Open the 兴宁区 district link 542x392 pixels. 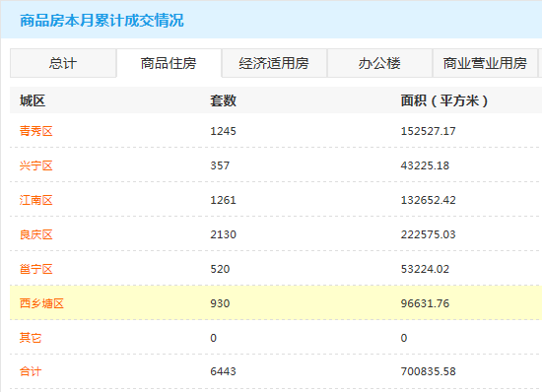(x=35, y=165)
